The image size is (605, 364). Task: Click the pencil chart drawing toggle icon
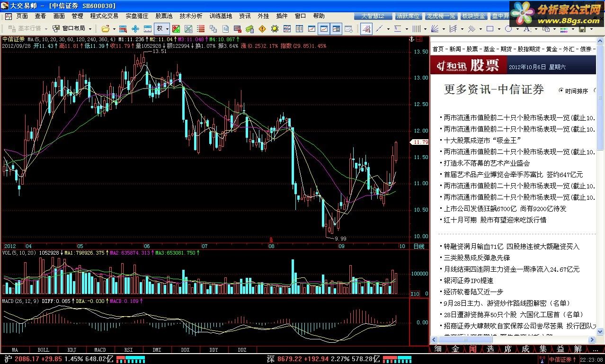click(x=366, y=29)
